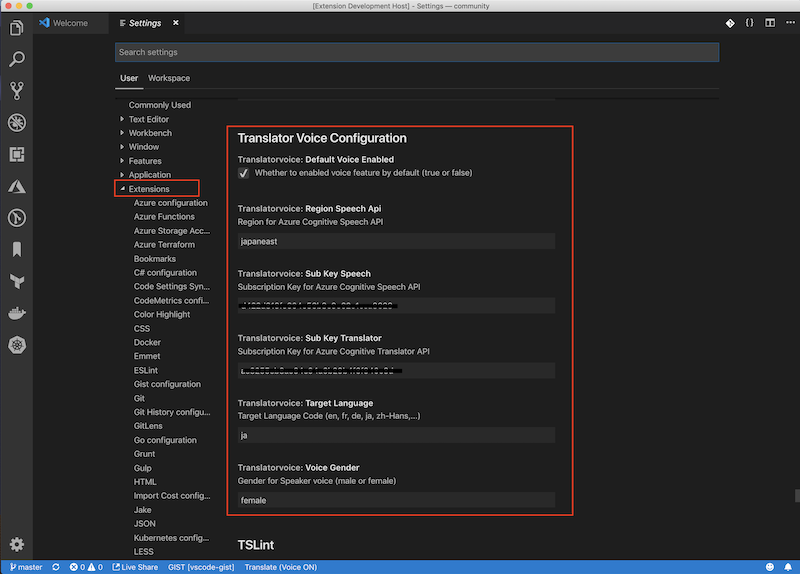800x574 pixels.
Task: Click Live Share in the status bar
Action: (x=135, y=567)
